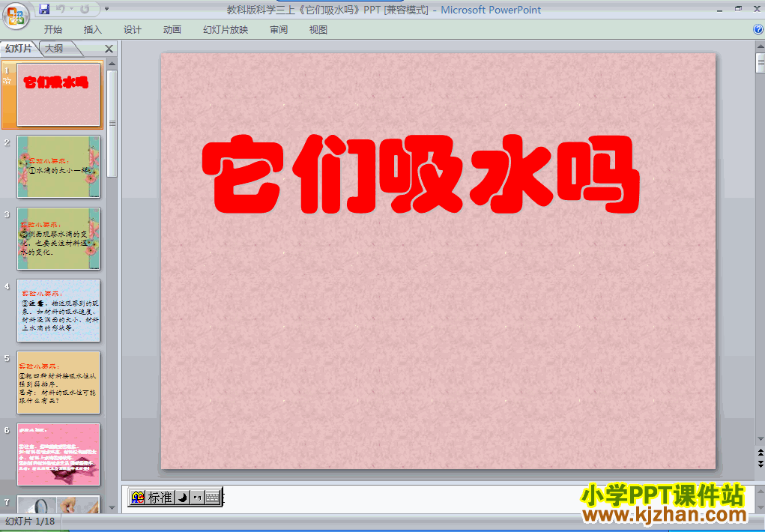The image size is (765, 532).
Task: Save the presentation with the floppy disk icon
Action: [44, 9]
